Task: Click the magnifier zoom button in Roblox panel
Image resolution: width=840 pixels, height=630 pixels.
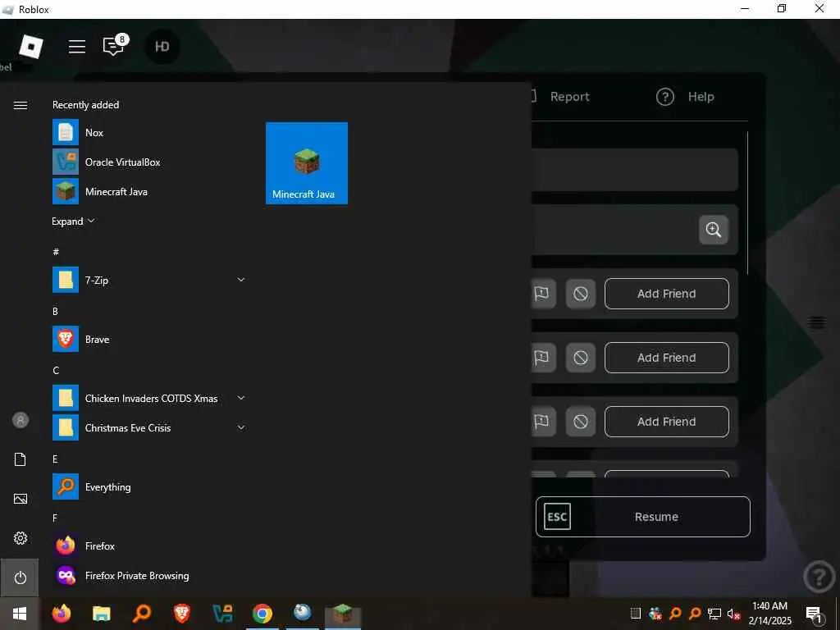Action: [714, 230]
